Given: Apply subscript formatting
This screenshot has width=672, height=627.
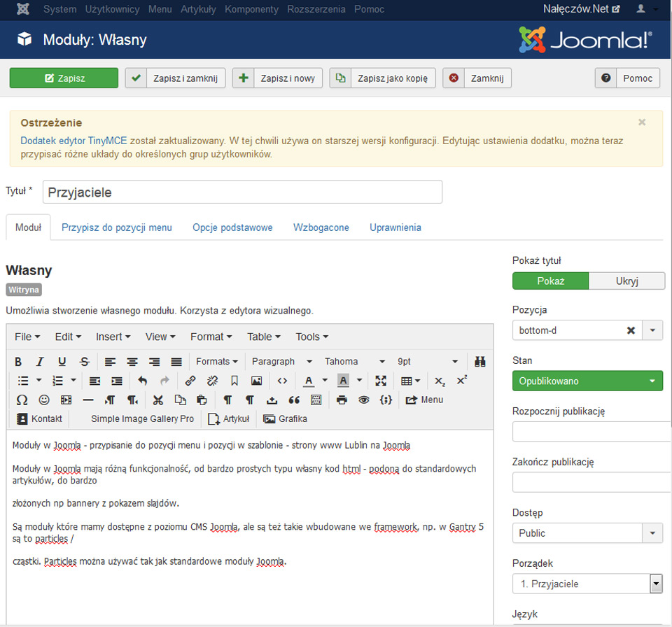Looking at the screenshot, I should point(440,381).
